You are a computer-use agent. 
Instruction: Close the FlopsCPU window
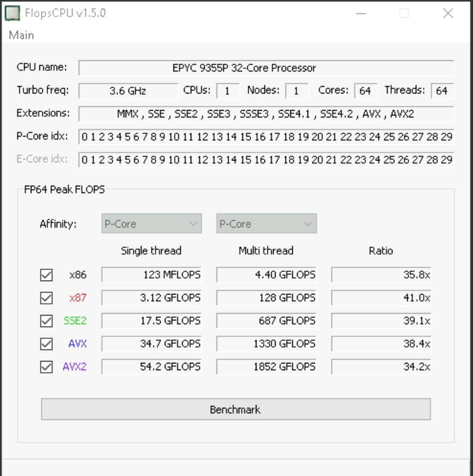[x=448, y=14]
